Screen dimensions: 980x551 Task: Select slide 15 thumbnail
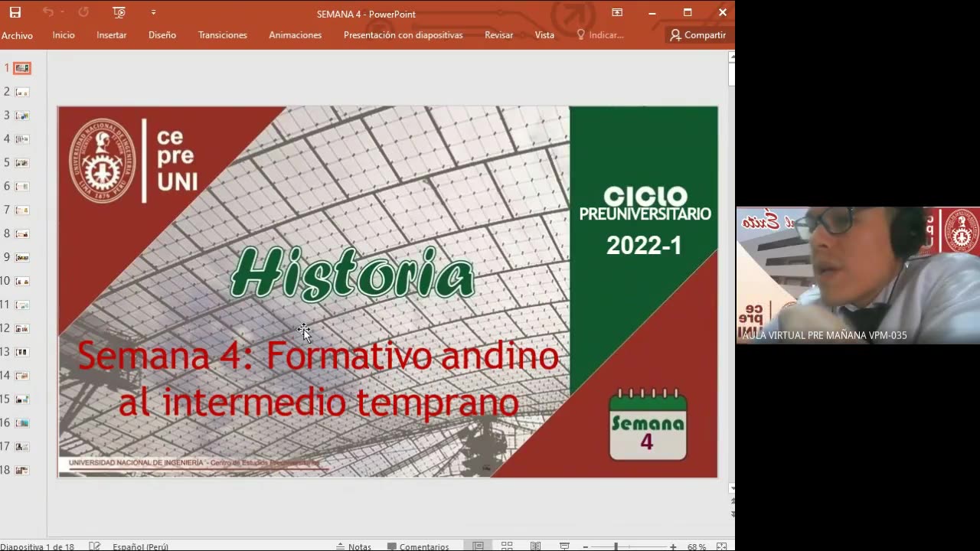tap(22, 399)
